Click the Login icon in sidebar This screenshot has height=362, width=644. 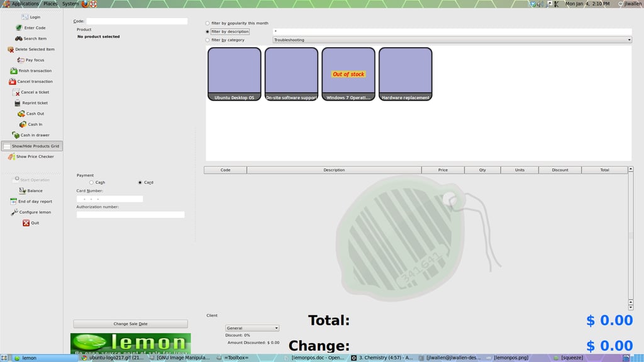pyautogui.click(x=25, y=17)
